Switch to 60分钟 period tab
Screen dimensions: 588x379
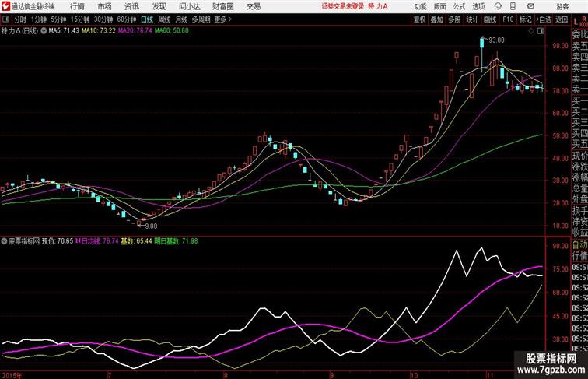coord(127,19)
